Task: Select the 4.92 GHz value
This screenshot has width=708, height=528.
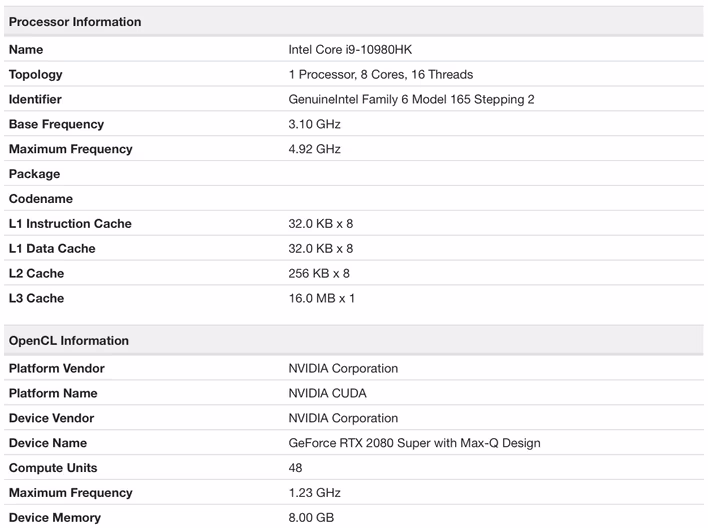Action: pos(314,149)
